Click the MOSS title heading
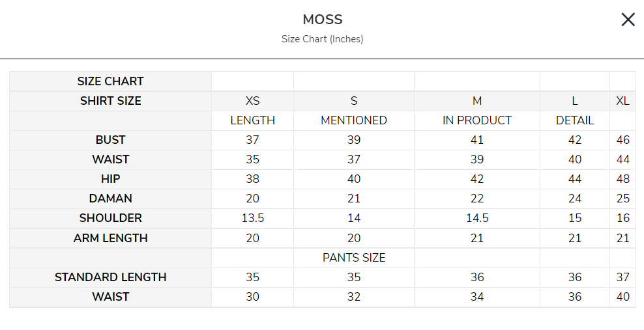644x330 pixels. (322, 20)
